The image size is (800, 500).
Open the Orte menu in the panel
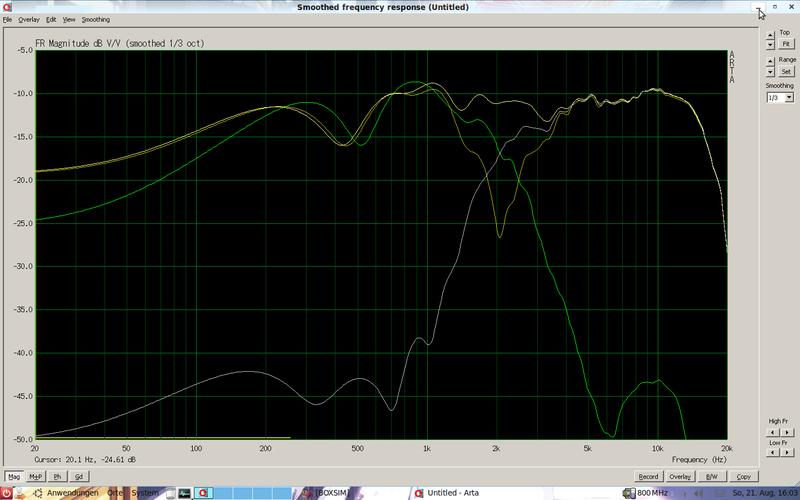point(115,493)
